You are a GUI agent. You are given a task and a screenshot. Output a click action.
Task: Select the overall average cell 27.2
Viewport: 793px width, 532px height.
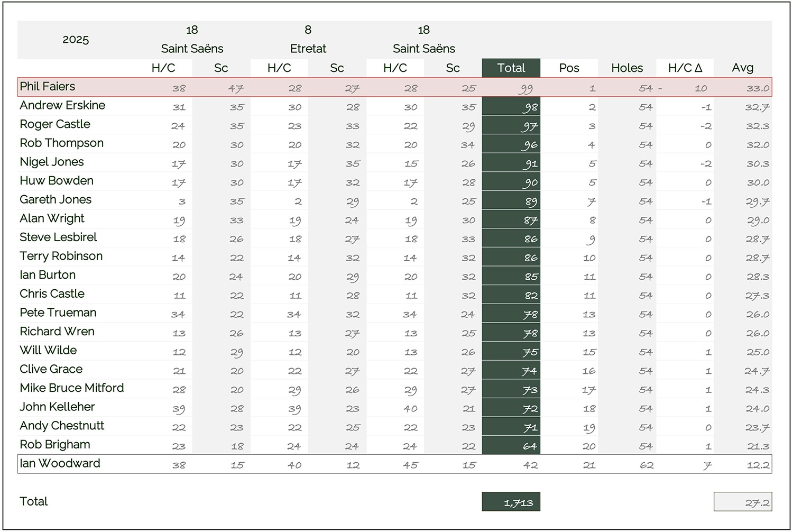click(x=743, y=502)
